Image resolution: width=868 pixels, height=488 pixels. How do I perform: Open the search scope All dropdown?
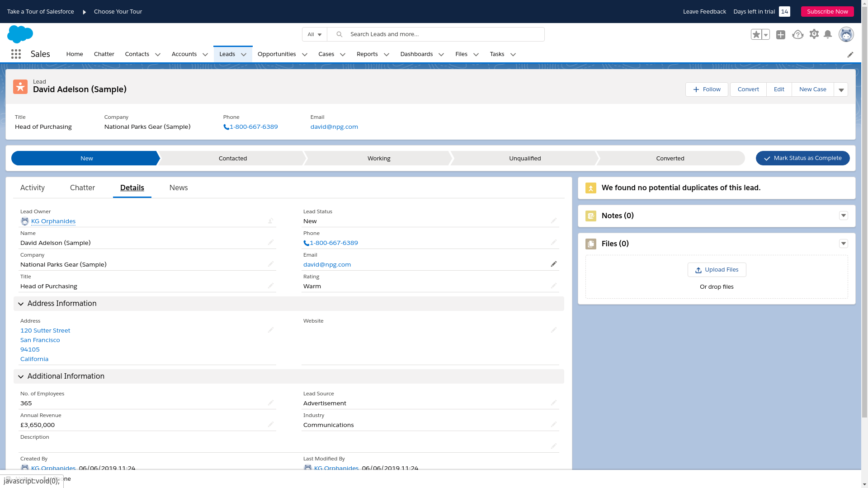pos(314,34)
